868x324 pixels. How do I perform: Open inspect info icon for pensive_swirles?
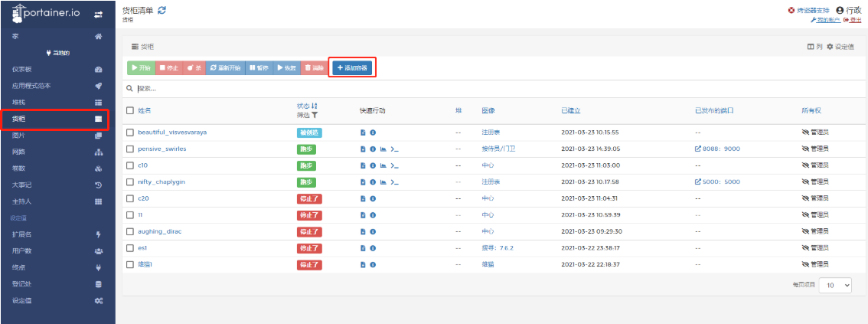[373, 149]
